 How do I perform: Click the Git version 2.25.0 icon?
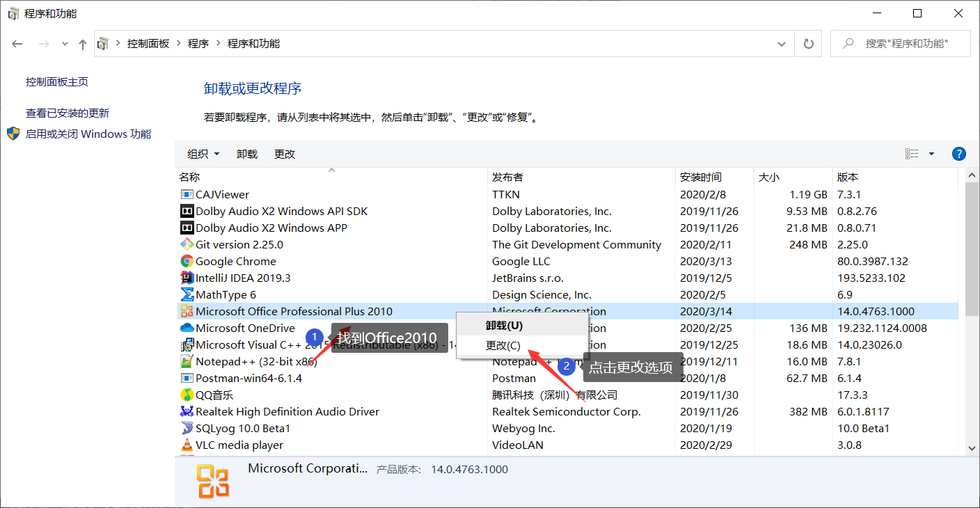point(187,244)
